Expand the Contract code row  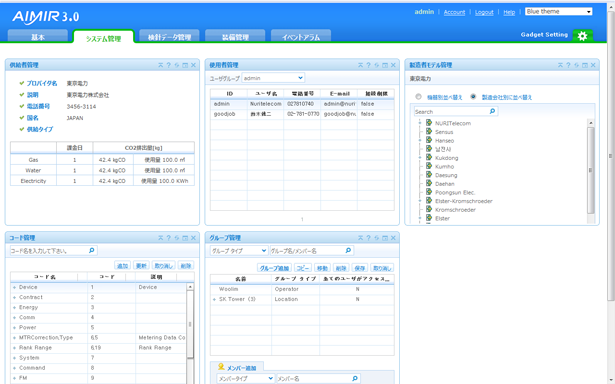point(15,298)
